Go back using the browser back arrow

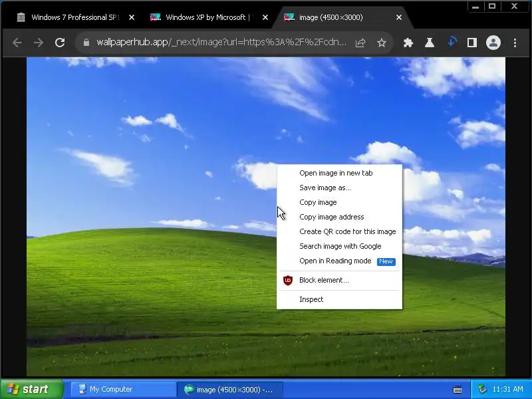pyautogui.click(x=17, y=43)
